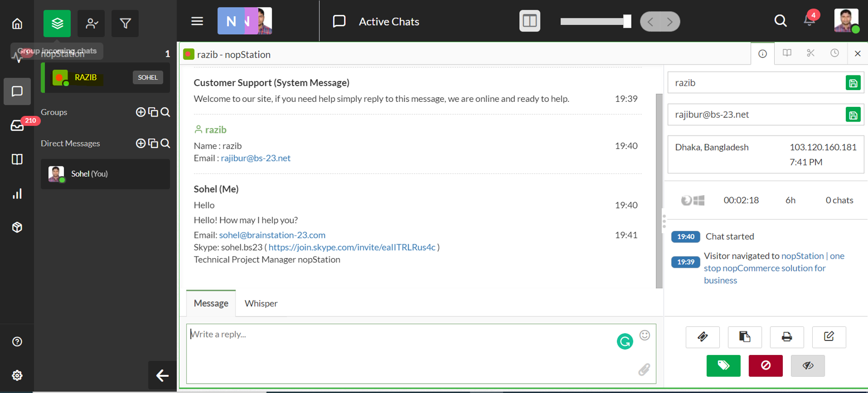Click the Active Chats header
This screenshot has width=868, height=393.
[x=389, y=22]
